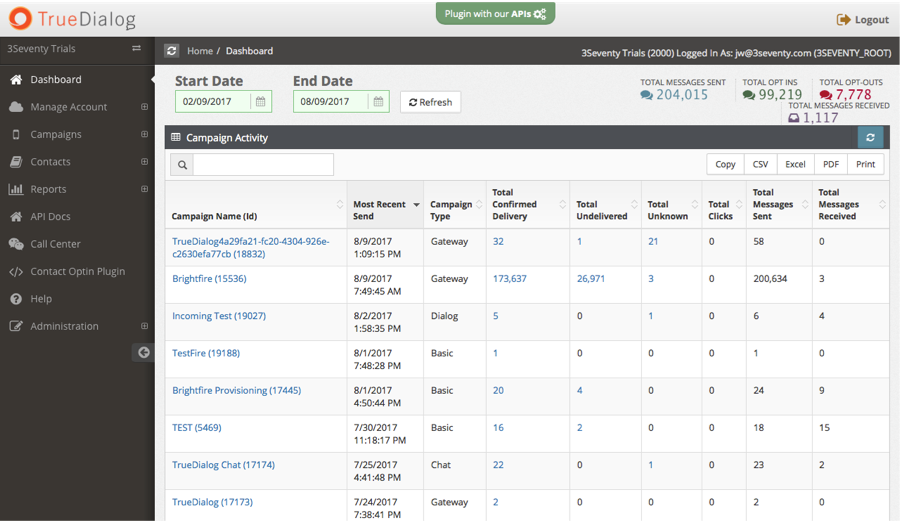Click total opt-ins chat icon
900x521 pixels.
click(749, 95)
